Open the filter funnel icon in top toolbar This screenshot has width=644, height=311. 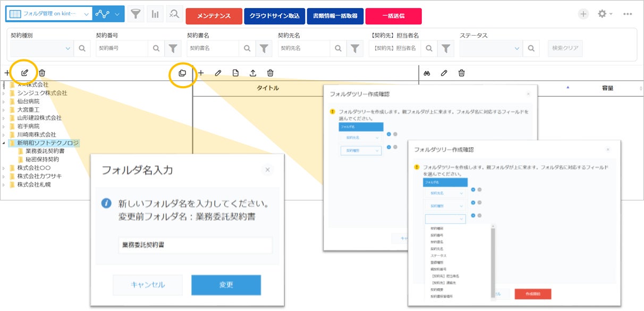point(136,14)
